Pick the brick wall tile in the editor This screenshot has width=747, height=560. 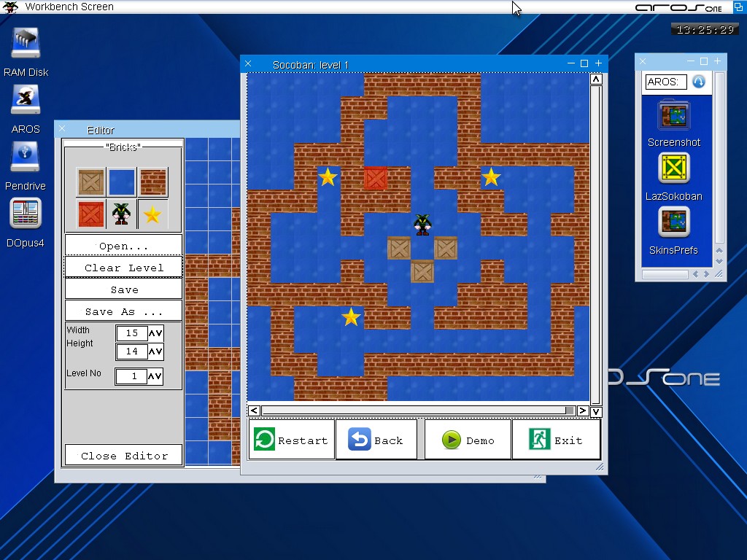pos(153,182)
